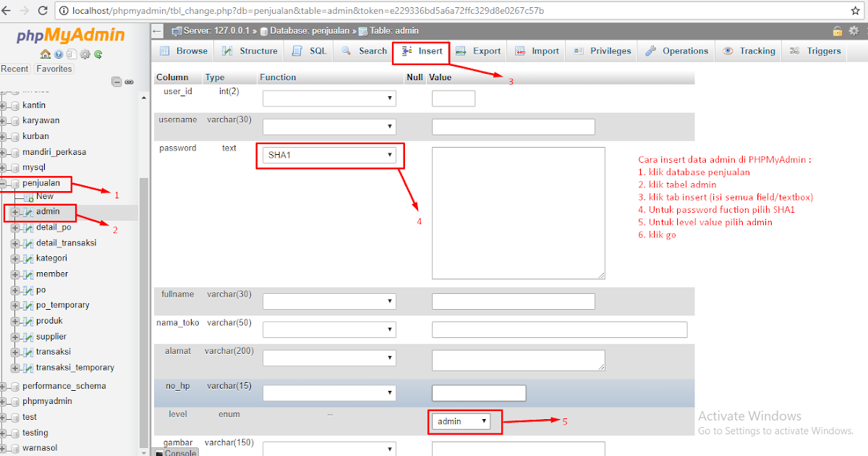Switch to the Insert tab
868x456 pixels.
point(420,51)
